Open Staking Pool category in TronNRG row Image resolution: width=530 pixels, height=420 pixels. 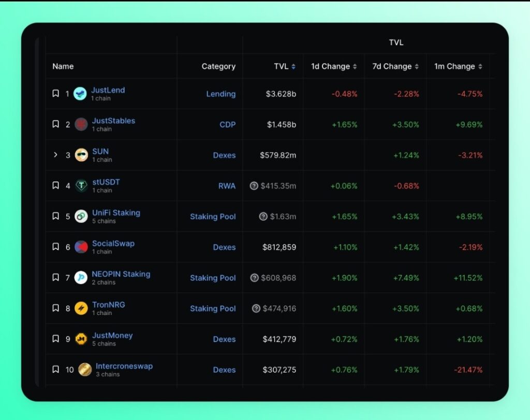(213, 308)
